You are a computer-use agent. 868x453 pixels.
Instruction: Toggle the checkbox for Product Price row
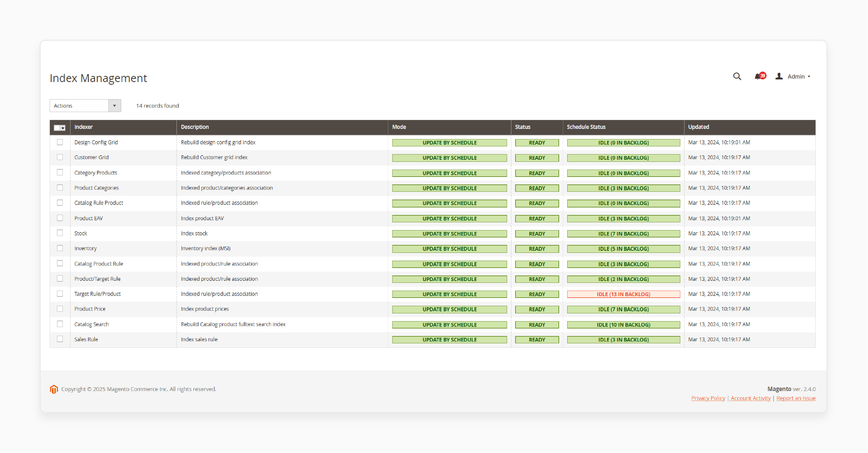point(60,309)
